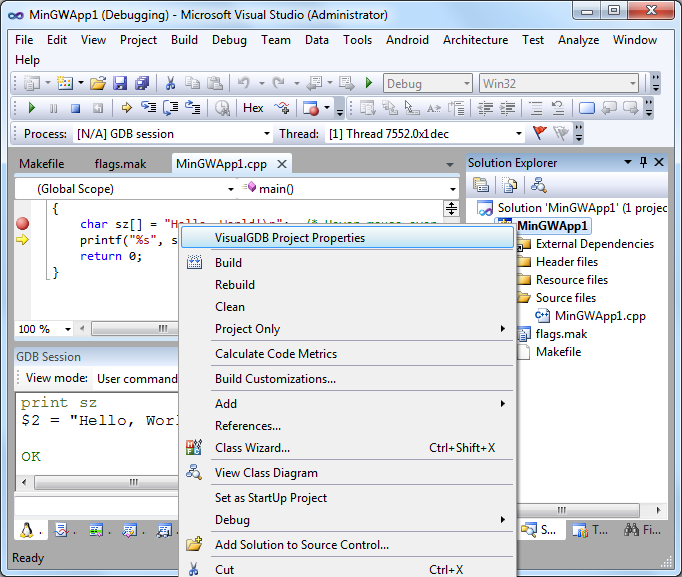Toggle the red breakpoint in the margin
Screen dimensions: 682x577
[23, 223]
